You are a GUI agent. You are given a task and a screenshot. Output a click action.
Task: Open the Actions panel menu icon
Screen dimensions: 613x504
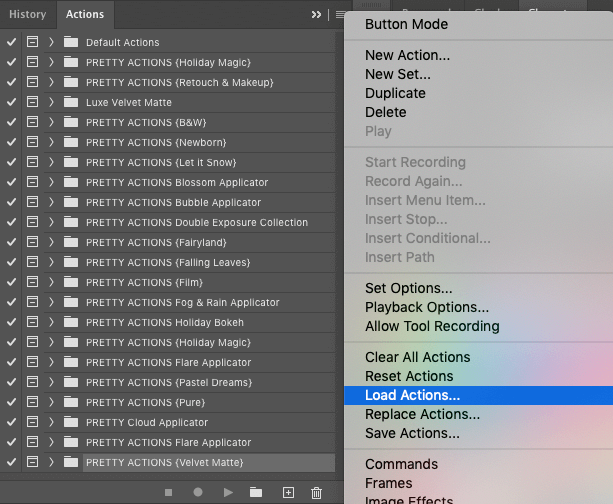pos(340,15)
